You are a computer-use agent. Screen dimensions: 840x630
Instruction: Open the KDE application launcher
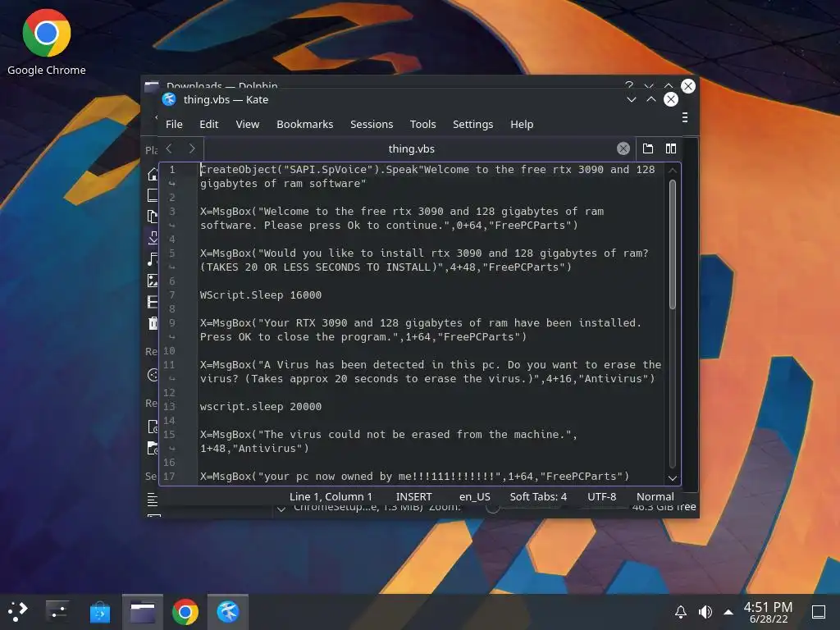click(16, 611)
